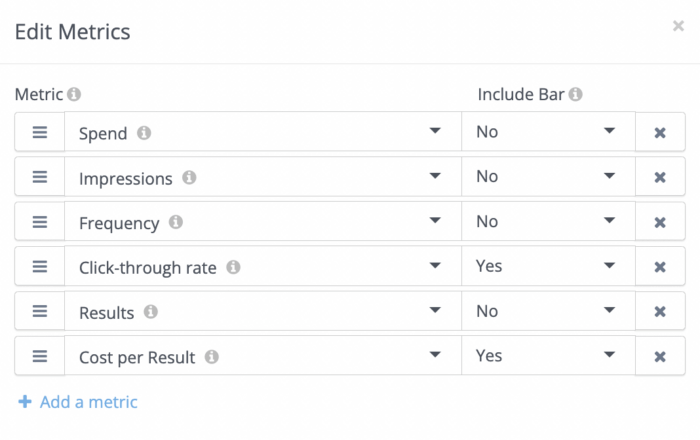
Task: Grab the drag handle for the Spend row
Action: [40, 132]
